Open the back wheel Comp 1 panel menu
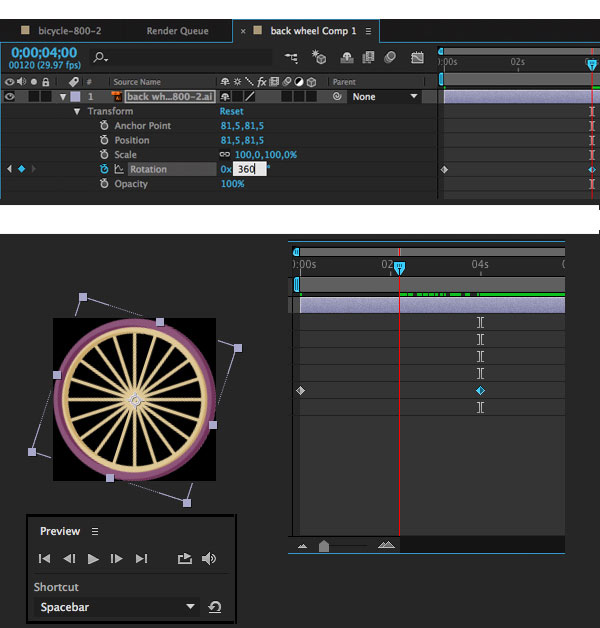This screenshot has height=628, width=600. click(368, 31)
